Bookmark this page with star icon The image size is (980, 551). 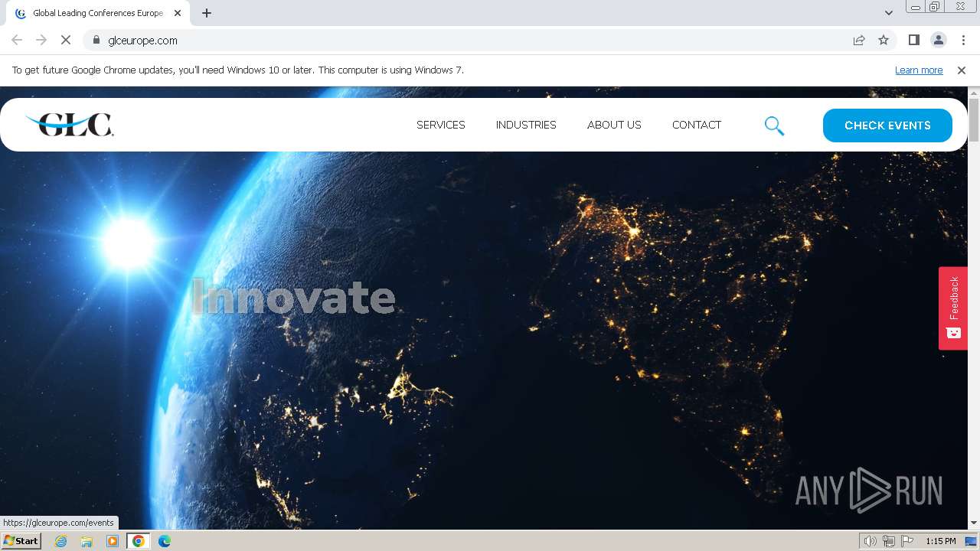(x=884, y=40)
